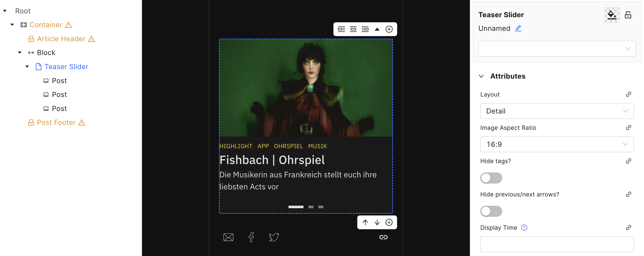Open the Display Time help icon
Image resolution: width=644 pixels, height=256 pixels.
click(x=524, y=227)
